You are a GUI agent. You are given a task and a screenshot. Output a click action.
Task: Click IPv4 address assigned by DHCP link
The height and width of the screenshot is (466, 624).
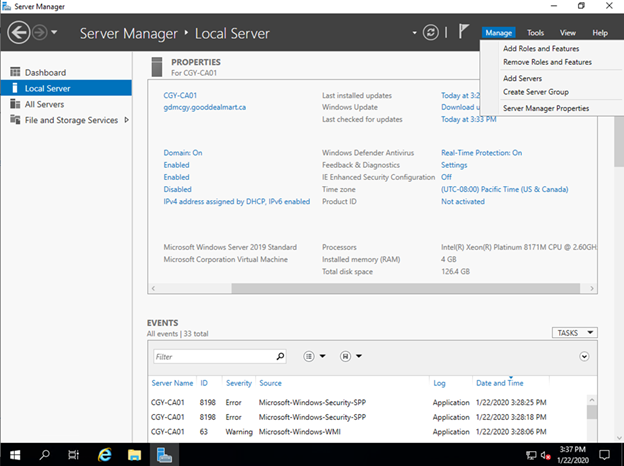tap(236, 202)
